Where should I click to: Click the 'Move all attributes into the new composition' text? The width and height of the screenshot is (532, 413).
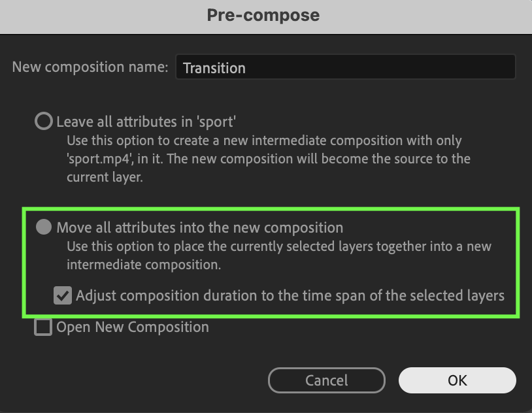point(200,227)
